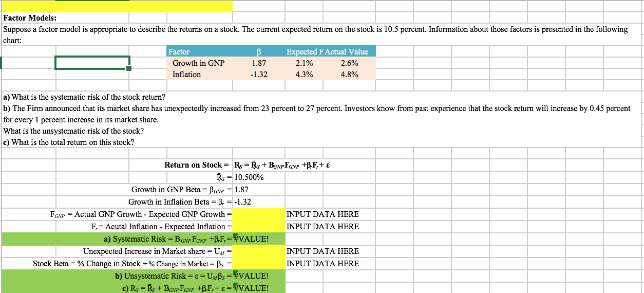
Task: Click the yellow Stock Beta input cell
Action: (259, 264)
